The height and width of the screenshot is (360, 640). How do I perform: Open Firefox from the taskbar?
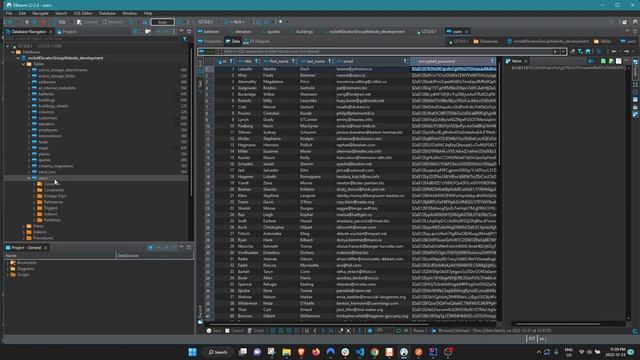(x=316, y=352)
